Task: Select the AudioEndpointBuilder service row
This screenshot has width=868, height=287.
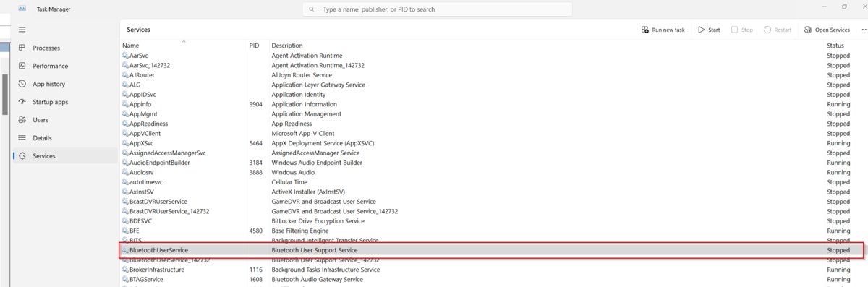Action: pos(494,163)
